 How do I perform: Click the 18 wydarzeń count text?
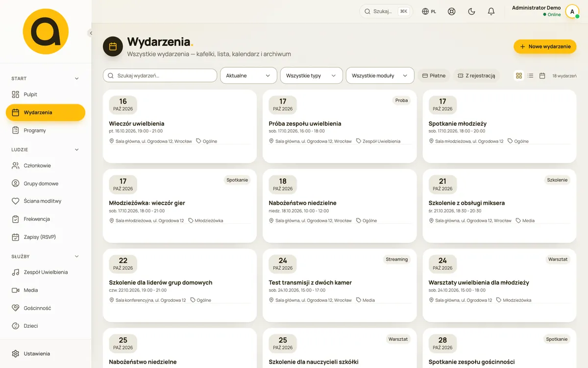tap(564, 76)
